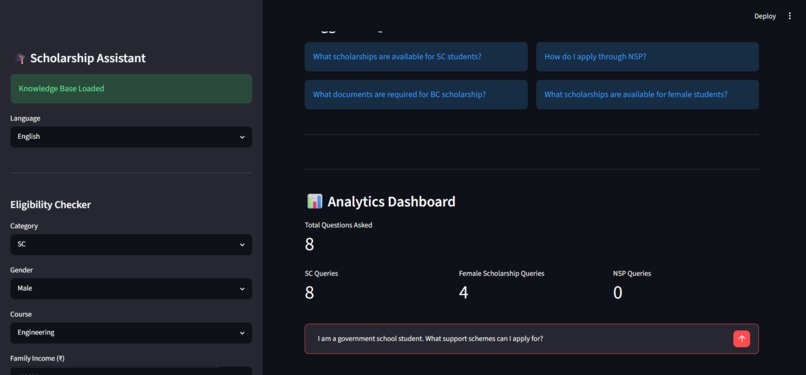Expand the Course dropdown showing Engineering

pos(131,333)
